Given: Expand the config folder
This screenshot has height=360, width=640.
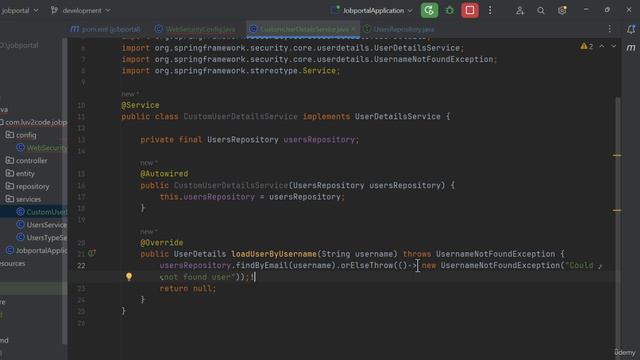Looking at the screenshot, I should point(21,135).
